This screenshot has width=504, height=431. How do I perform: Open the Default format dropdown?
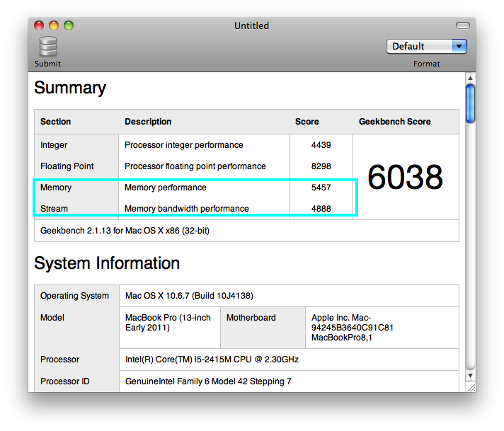click(x=427, y=46)
